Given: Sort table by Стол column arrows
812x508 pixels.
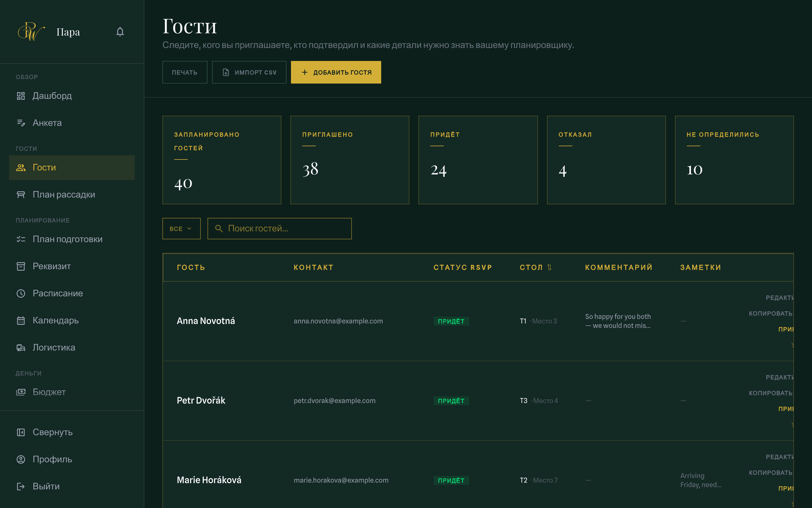Looking at the screenshot, I should tap(549, 268).
